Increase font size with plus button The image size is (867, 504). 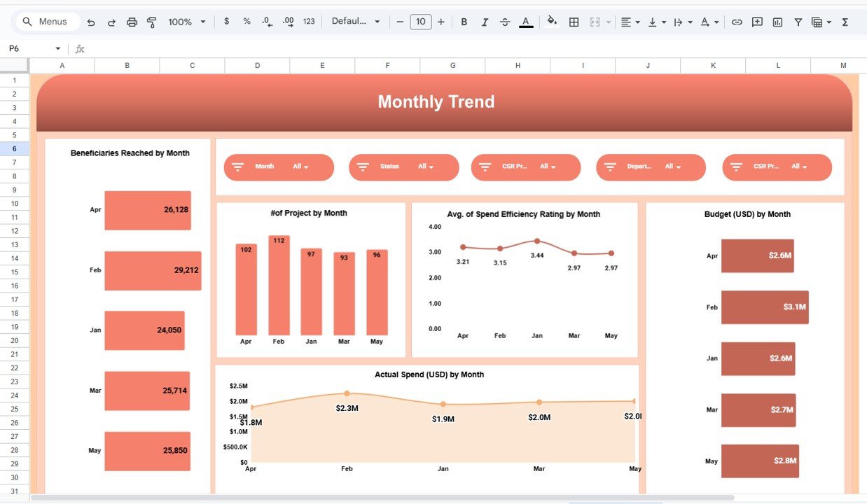pyautogui.click(x=441, y=22)
